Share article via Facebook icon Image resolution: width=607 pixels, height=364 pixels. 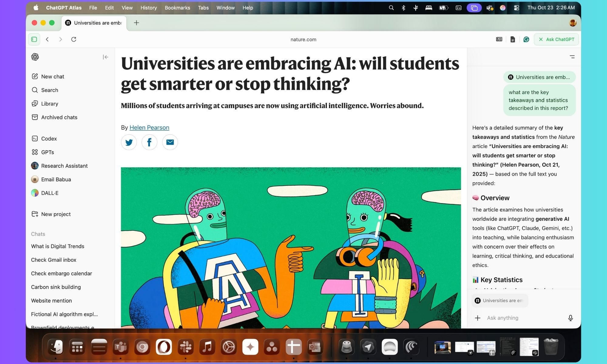click(x=149, y=142)
